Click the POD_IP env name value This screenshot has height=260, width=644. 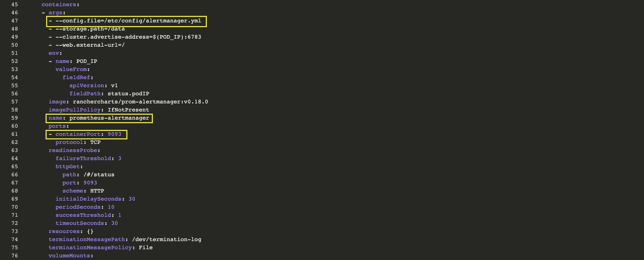click(87, 61)
